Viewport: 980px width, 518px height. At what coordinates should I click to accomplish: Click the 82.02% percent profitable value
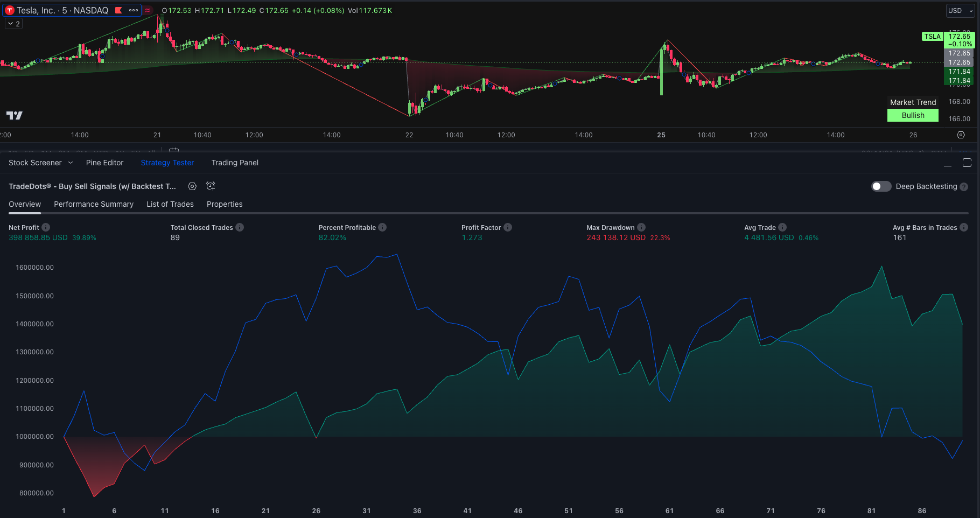(332, 237)
